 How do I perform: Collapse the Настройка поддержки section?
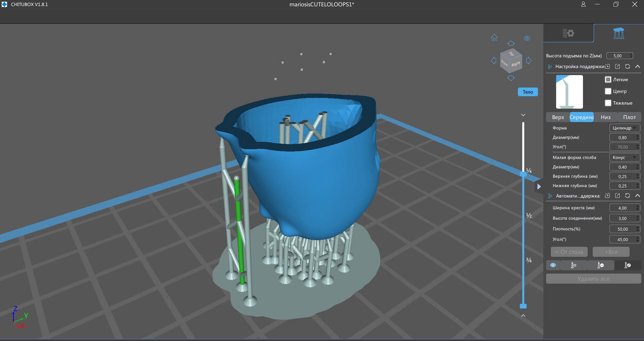(638, 66)
